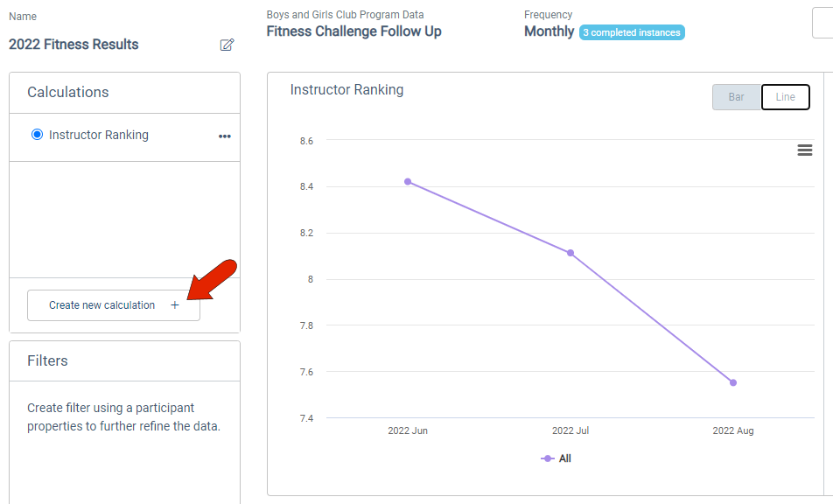Click the 2022 Jul data point on the line
The height and width of the screenshot is (504, 833).
click(x=570, y=253)
